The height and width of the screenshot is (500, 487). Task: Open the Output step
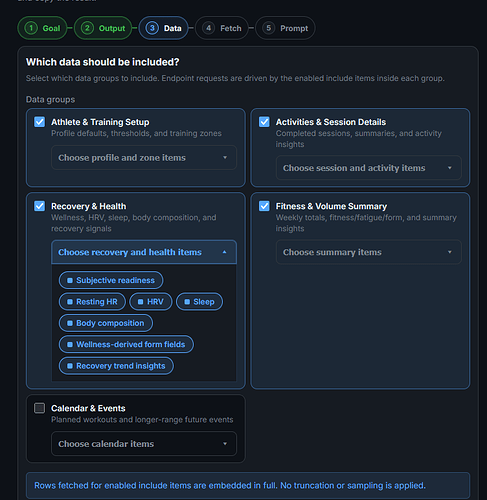[103, 28]
